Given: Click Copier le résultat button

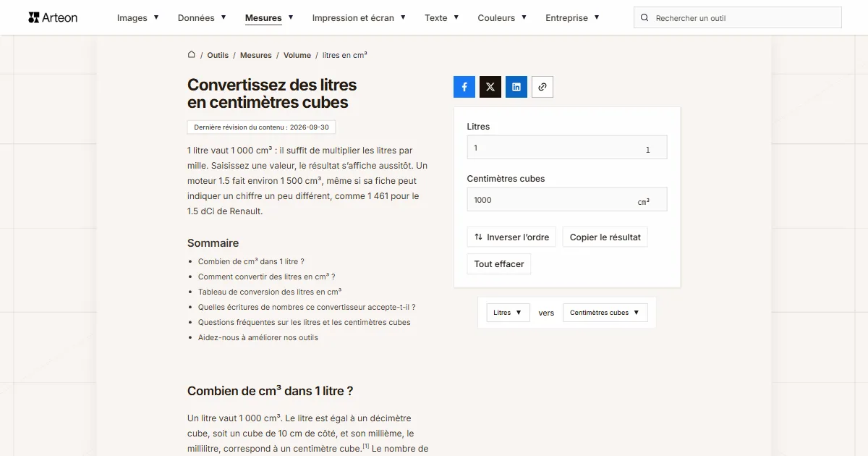Looking at the screenshot, I should click(605, 237).
